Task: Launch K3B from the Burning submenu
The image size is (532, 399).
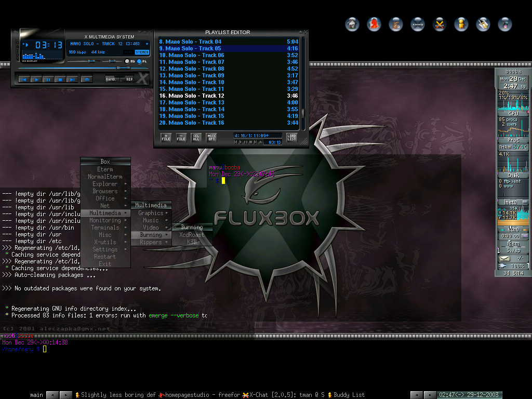Action: [192, 242]
